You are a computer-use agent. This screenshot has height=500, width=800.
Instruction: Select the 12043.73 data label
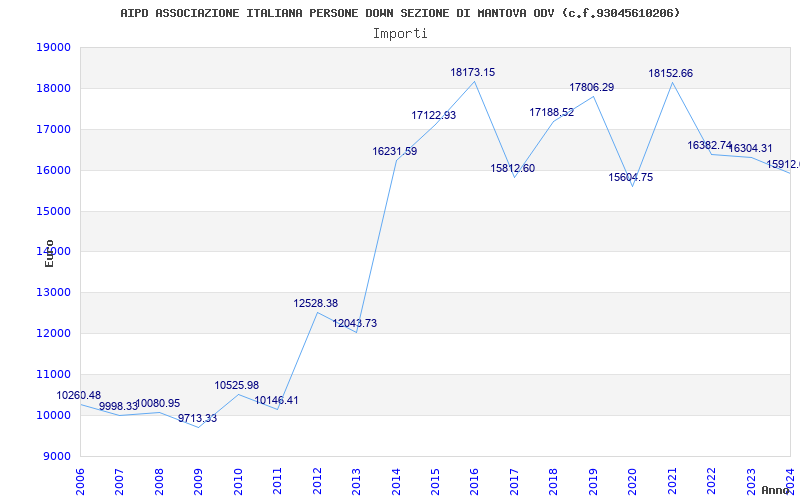coord(355,323)
